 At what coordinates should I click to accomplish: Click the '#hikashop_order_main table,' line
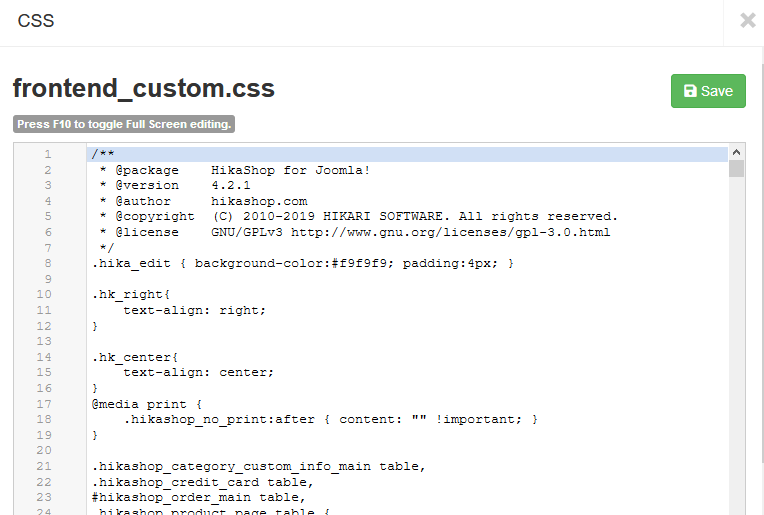[197, 497]
